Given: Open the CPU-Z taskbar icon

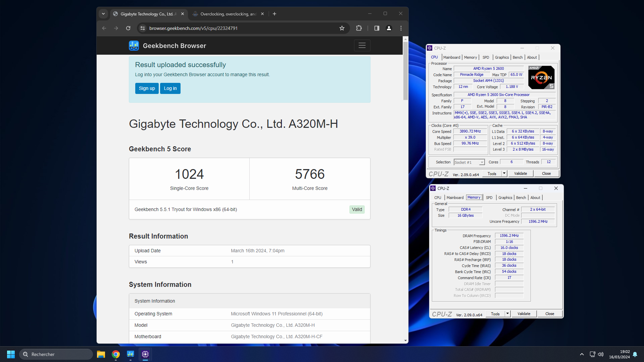Looking at the screenshot, I should click(x=145, y=354).
